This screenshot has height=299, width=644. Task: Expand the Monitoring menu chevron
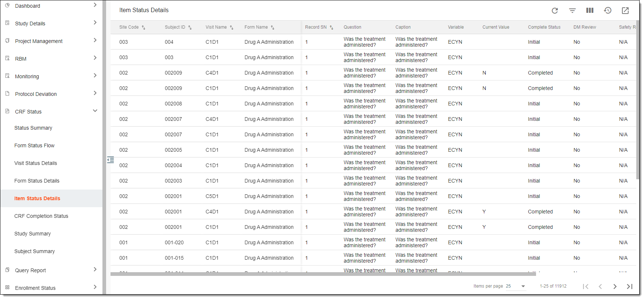click(x=95, y=75)
